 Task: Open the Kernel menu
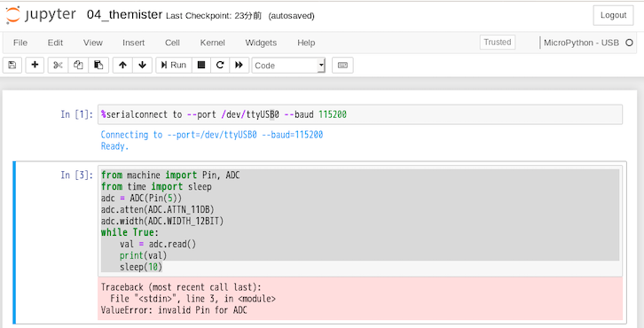click(x=212, y=43)
